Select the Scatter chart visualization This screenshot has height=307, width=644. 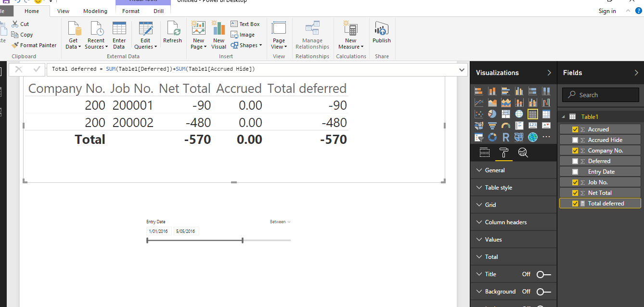tap(479, 114)
